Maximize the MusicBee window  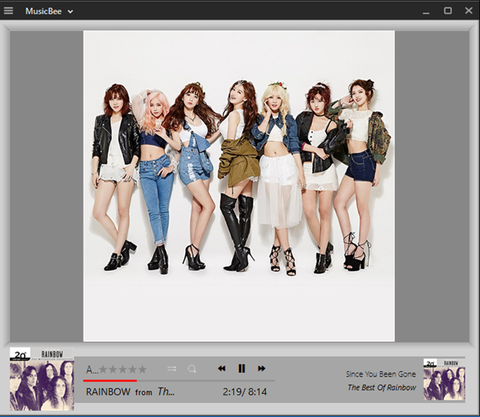pyautogui.click(x=448, y=11)
